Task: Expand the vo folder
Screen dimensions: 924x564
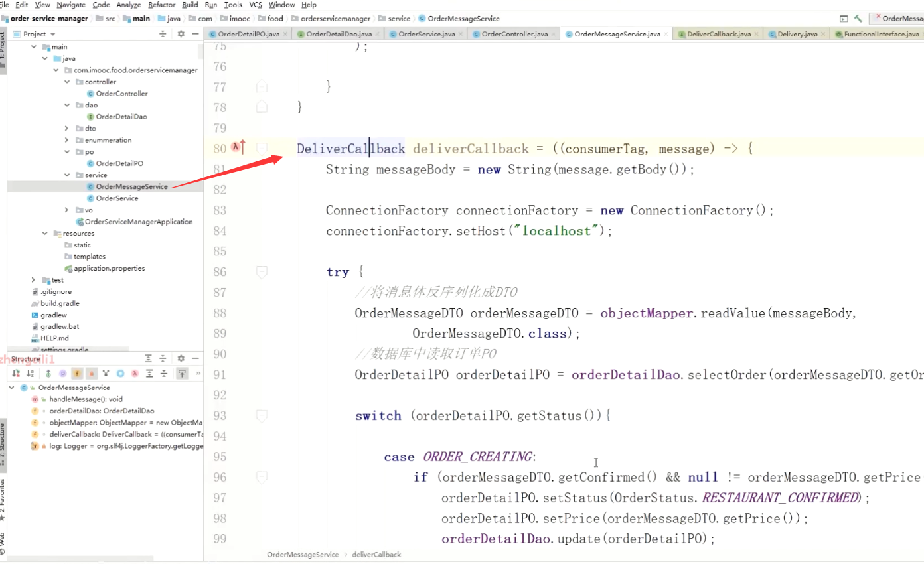Action: [x=67, y=210]
